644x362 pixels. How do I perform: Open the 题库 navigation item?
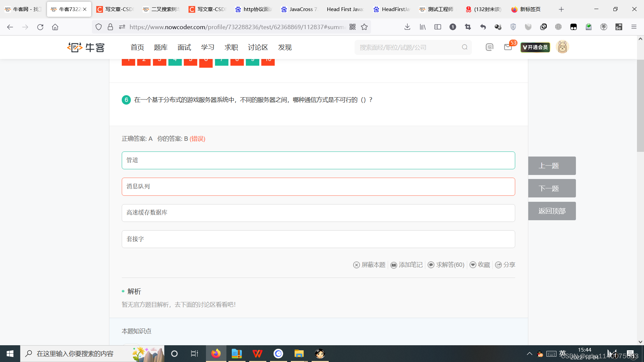pyautogui.click(x=161, y=47)
